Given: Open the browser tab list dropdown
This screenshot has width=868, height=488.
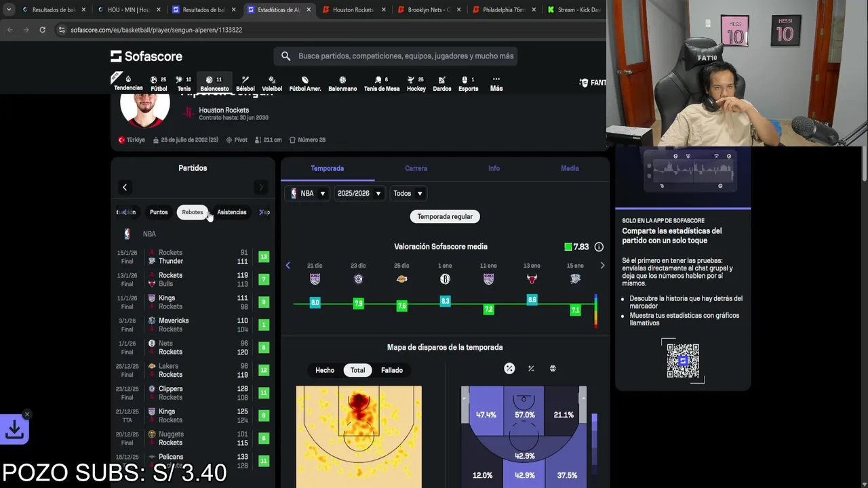Looking at the screenshot, I should [9, 9].
